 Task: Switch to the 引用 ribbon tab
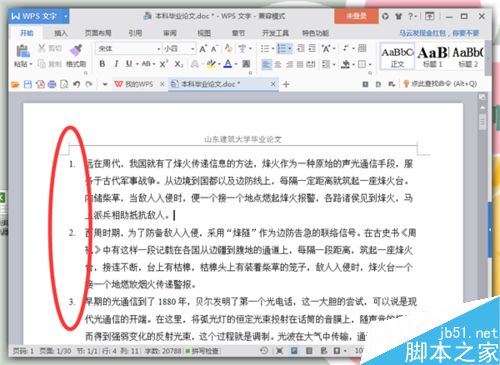[x=135, y=33]
